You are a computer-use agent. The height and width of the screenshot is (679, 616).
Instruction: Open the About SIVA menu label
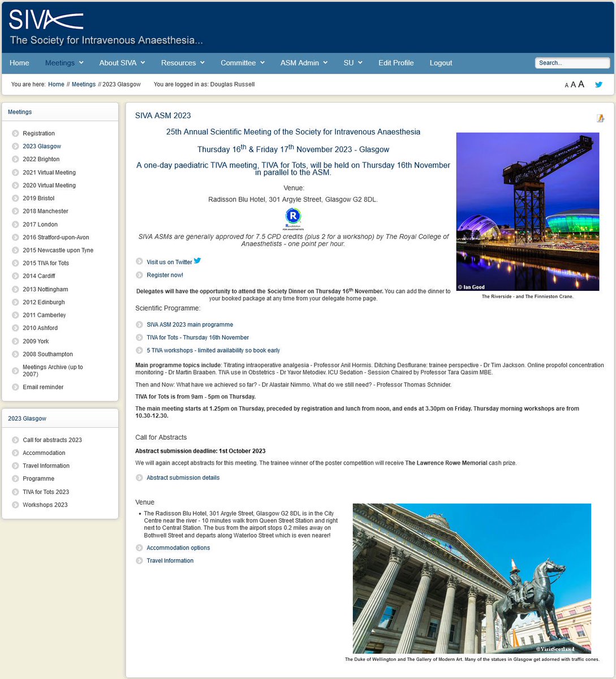pyautogui.click(x=118, y=63)
